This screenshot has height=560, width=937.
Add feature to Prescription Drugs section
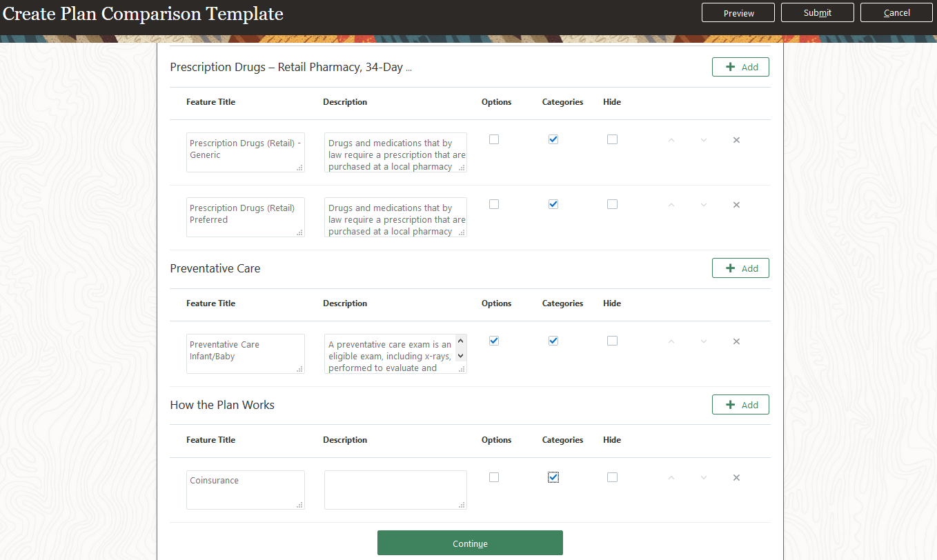tap(740, 67)
